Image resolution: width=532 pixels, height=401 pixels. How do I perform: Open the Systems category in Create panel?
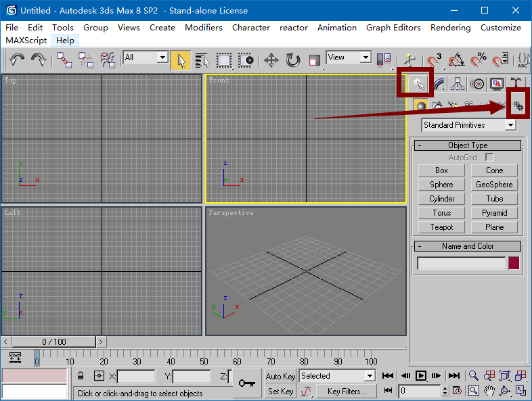(x=518, y=105)
